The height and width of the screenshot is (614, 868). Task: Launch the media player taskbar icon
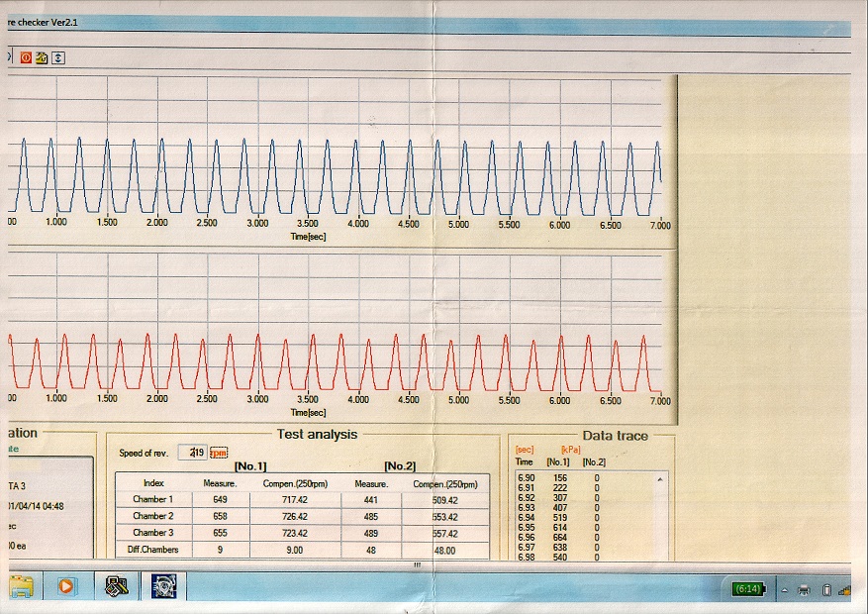click(67, 586)
